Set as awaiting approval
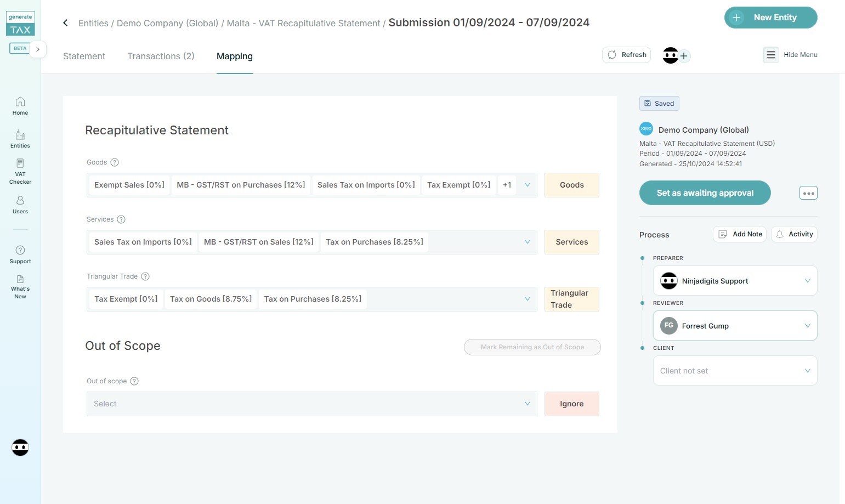 (x=705, y=193)
